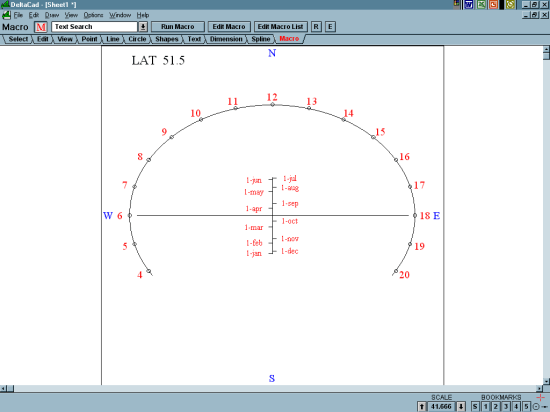This screenshot has height=412, width=550.
Task: Click the 1-jun date label
Action: [x=254, y=180]
